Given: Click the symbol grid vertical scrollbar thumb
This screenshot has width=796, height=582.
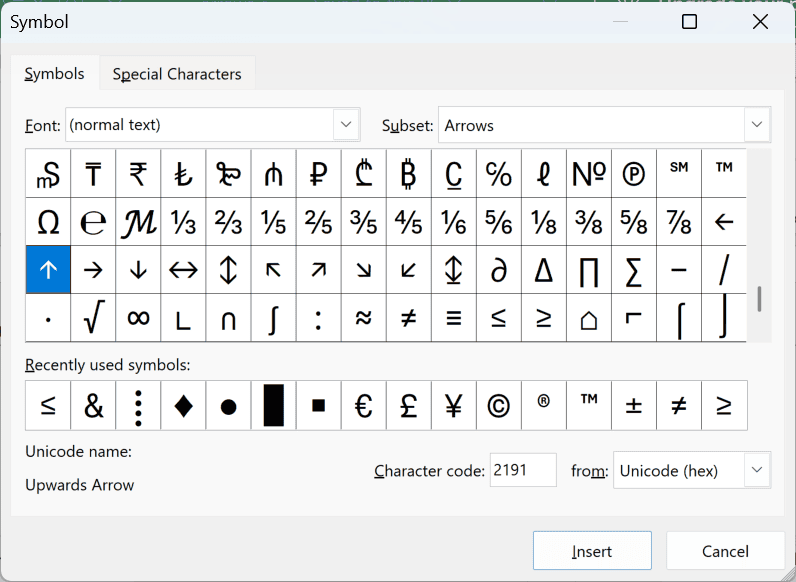Looking at the screenshot, I should 759,299.
